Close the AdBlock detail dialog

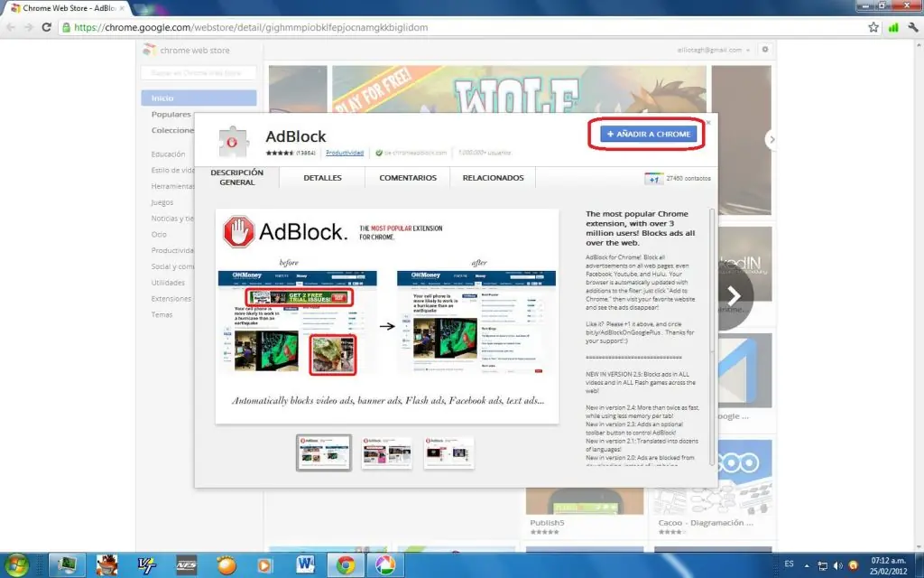(708, 123)
